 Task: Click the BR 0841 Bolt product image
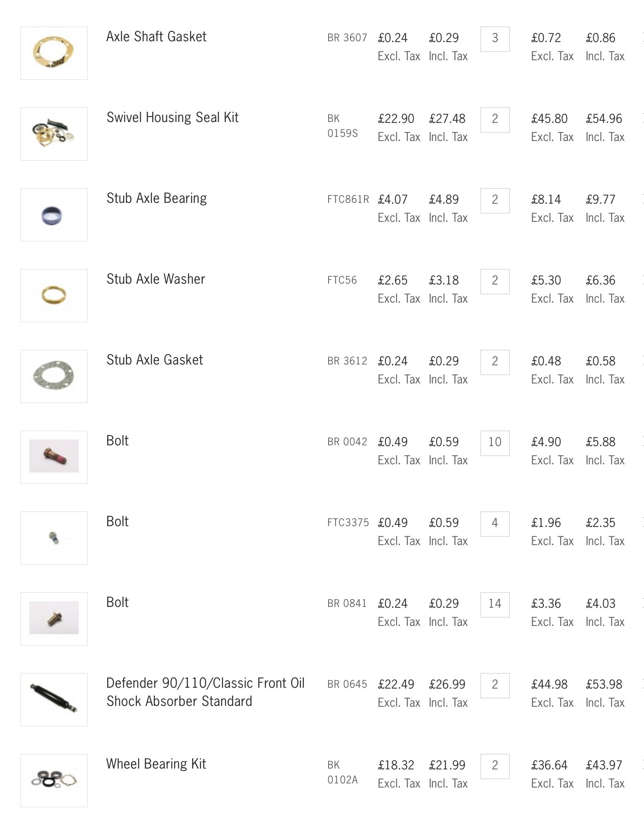pos(54,619)
